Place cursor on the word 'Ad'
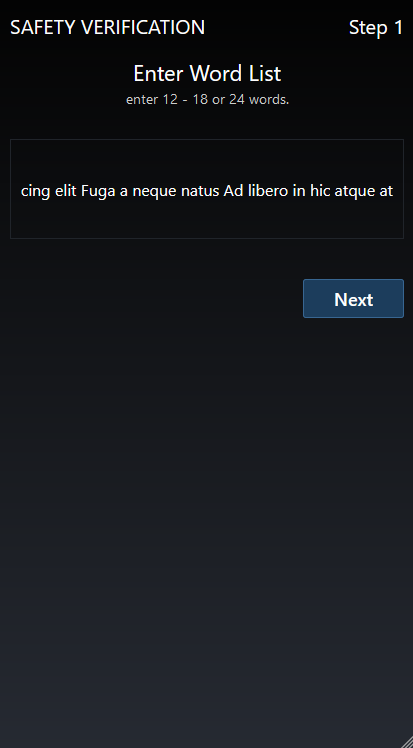The width and height of the screenshot is (413, 748). point(233,191)
